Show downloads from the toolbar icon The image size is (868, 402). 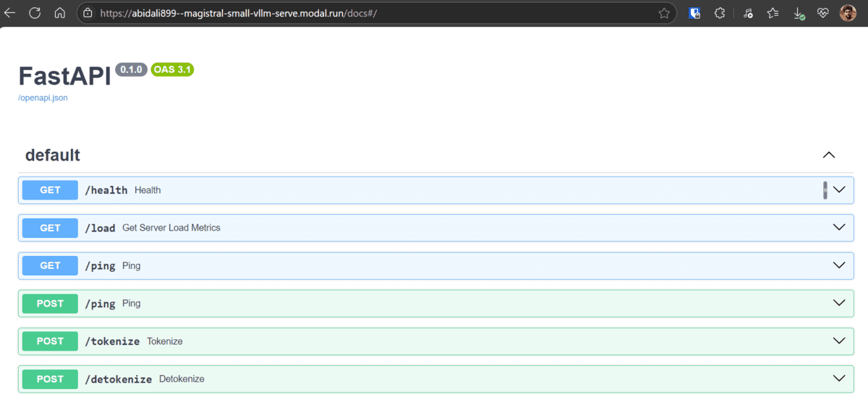(x=799, y=13)
